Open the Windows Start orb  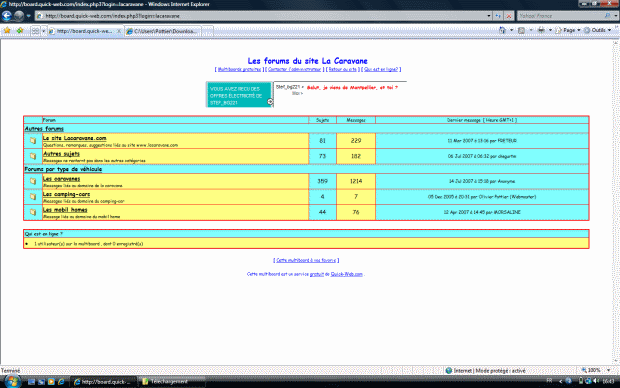click(x=13, y=382)
